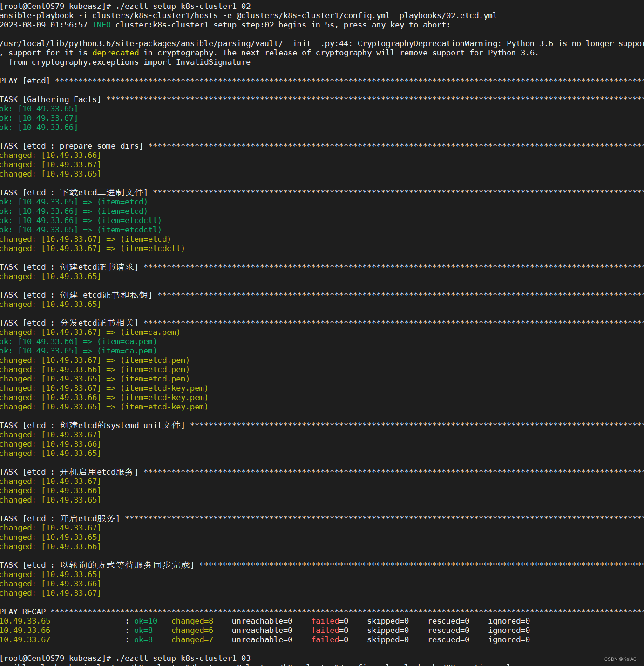Click the '开启etcd服务' task header
This screenshot has height=666, width=644.
click(x=60, y=518)
